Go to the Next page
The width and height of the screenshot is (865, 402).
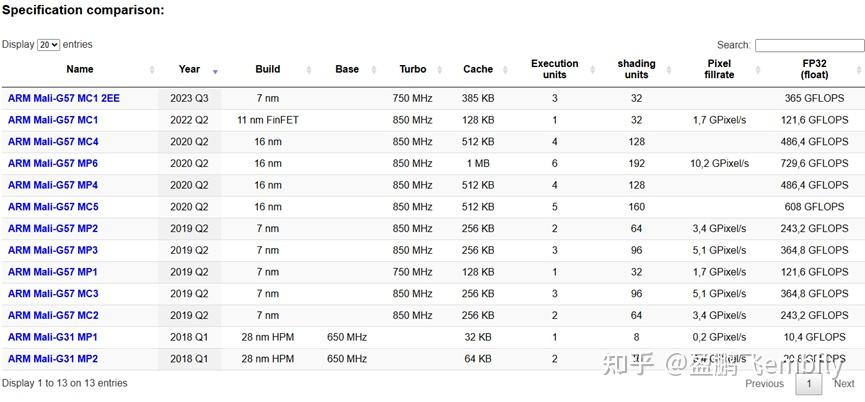(x=844, y=383)
